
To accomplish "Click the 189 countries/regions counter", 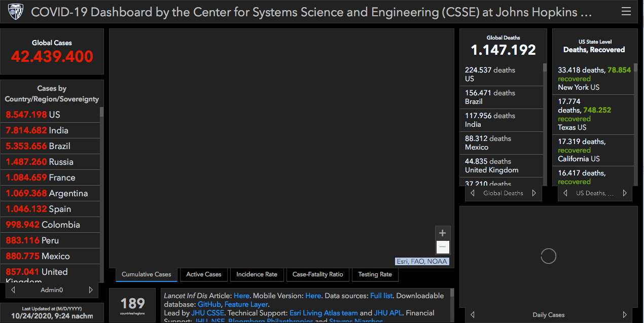I will click(132, 305).
